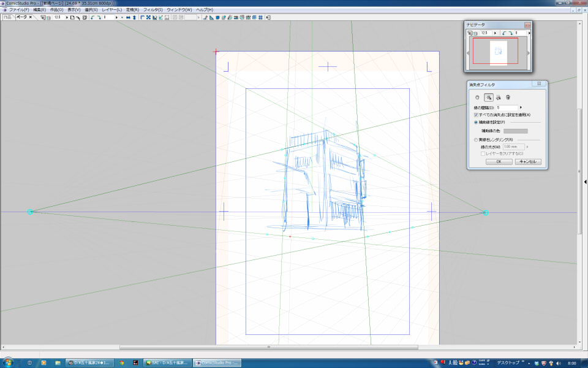Click the trash icon in vanishing point filter
Screen dimensions: 588x368
[508, 97]
